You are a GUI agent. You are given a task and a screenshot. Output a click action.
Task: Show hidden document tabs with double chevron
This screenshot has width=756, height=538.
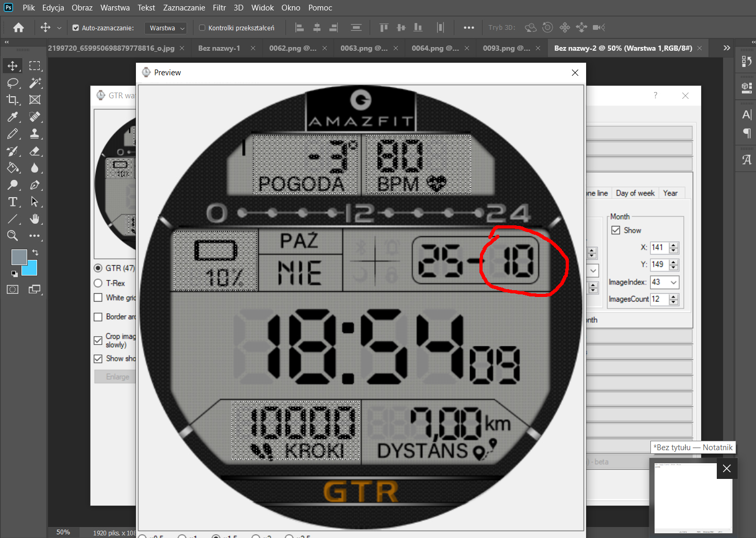(726, 48)
